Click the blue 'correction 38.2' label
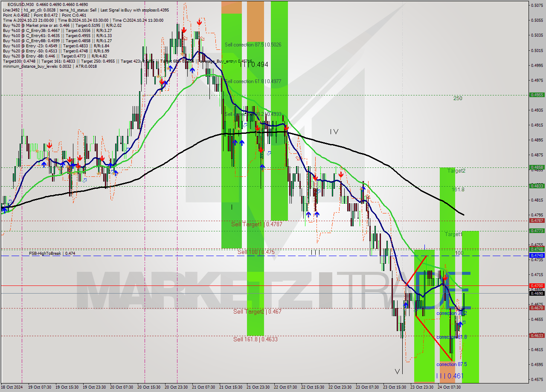 [x=452, y=313]
